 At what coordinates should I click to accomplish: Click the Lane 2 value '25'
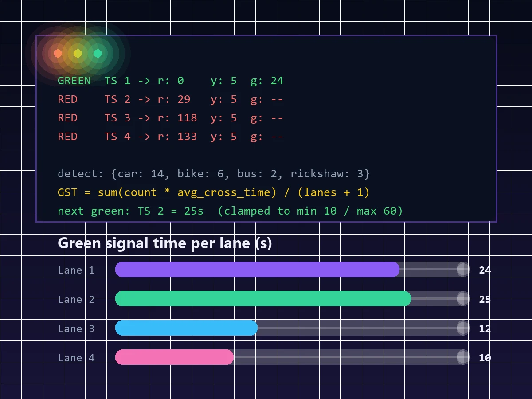[x=485, y=299]
